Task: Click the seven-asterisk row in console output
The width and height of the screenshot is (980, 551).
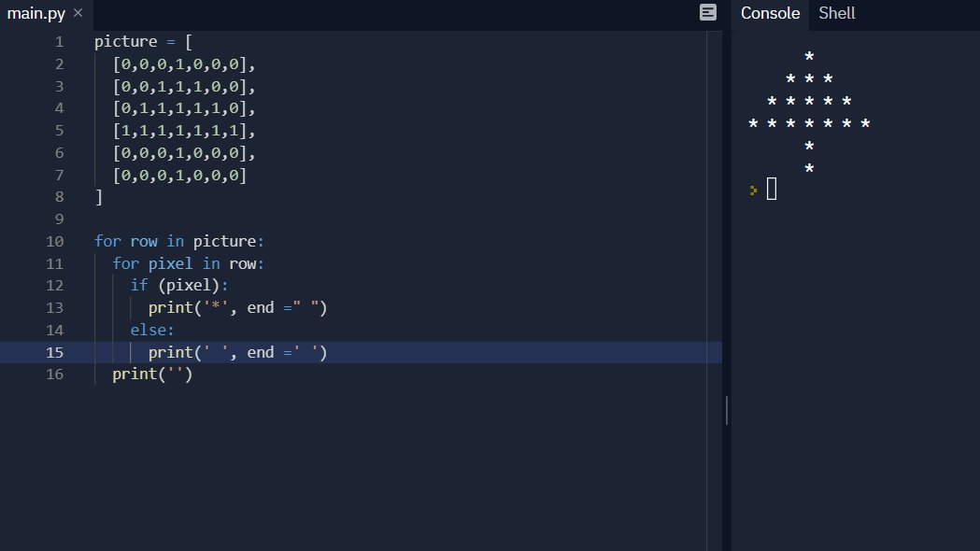Action: point(809,123)
